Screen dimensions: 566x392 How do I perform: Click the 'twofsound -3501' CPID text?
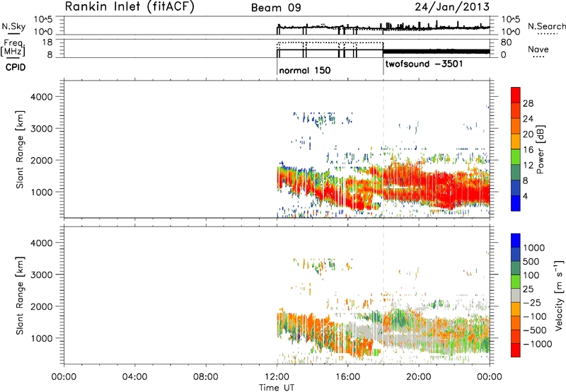point(424,64)
